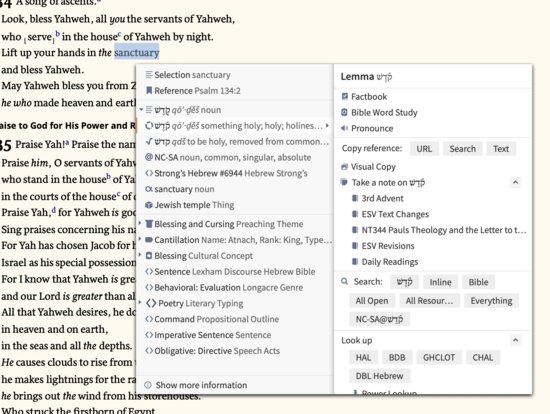Viewport: 550px width, 414px height.
Task: Look up in GHCLOT lexicon
Action: tap(439, 357)
